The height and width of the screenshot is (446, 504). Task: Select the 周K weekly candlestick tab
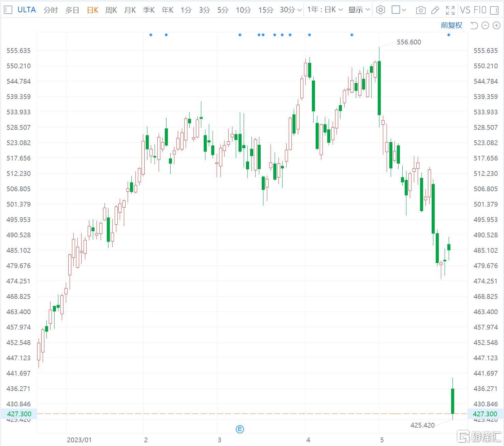[x=111, y=10]
